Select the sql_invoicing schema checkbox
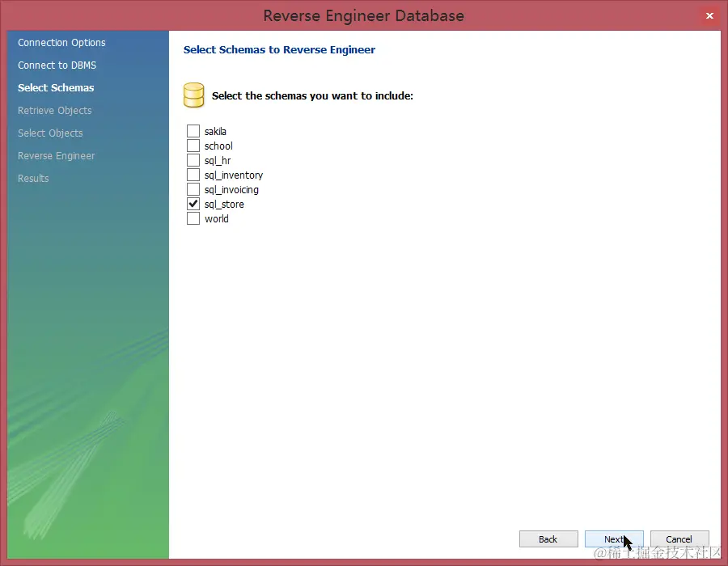This screenshot has width=728, height=566. click(193, 189)
